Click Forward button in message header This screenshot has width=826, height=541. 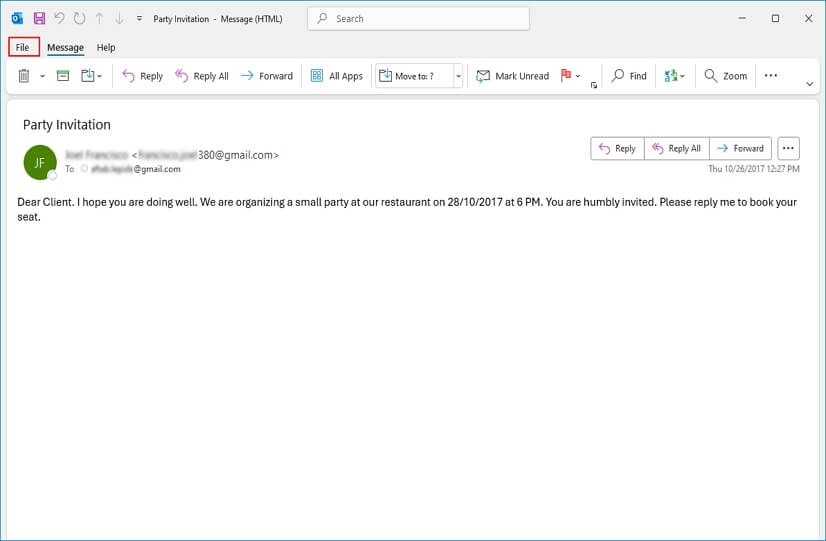(x=741, y=149)
